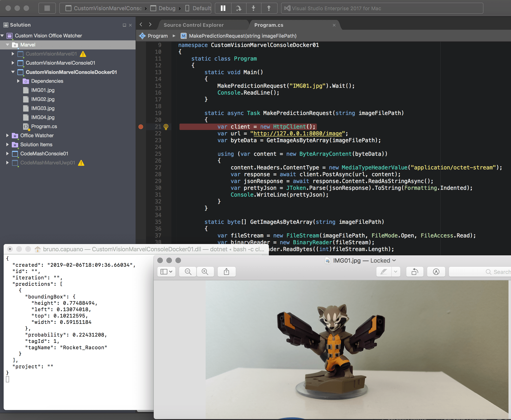Toggle auto-hide on the Solution pad
Viewport: 511px width, 420px height.
click(x=124, y=25)
